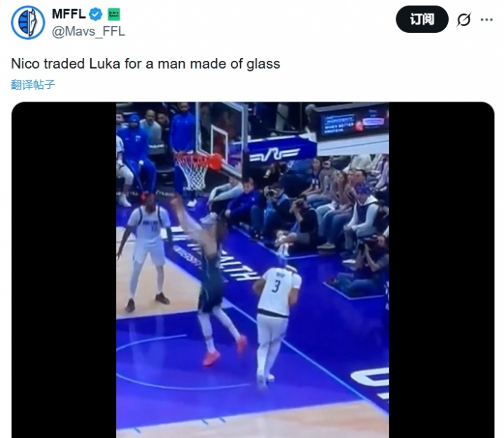Click the arena scoreboard screen in video

(353, 123)
